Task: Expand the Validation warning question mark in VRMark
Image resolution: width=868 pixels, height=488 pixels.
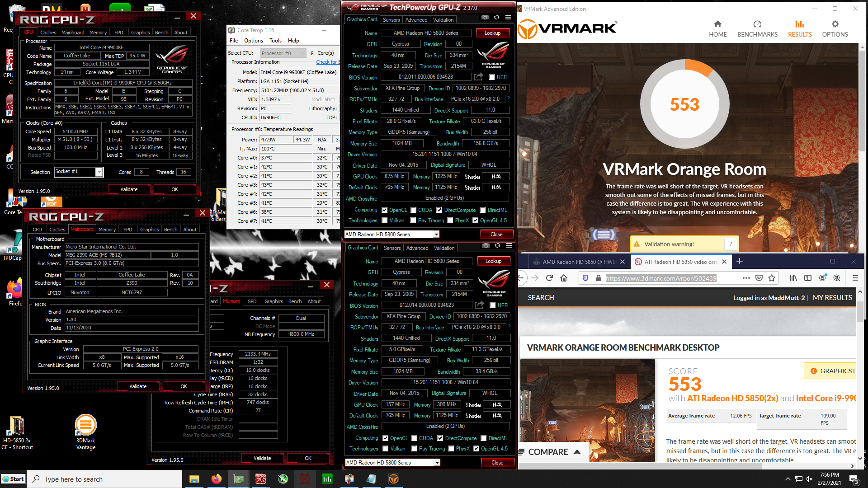Action: [x=731, y=244]
